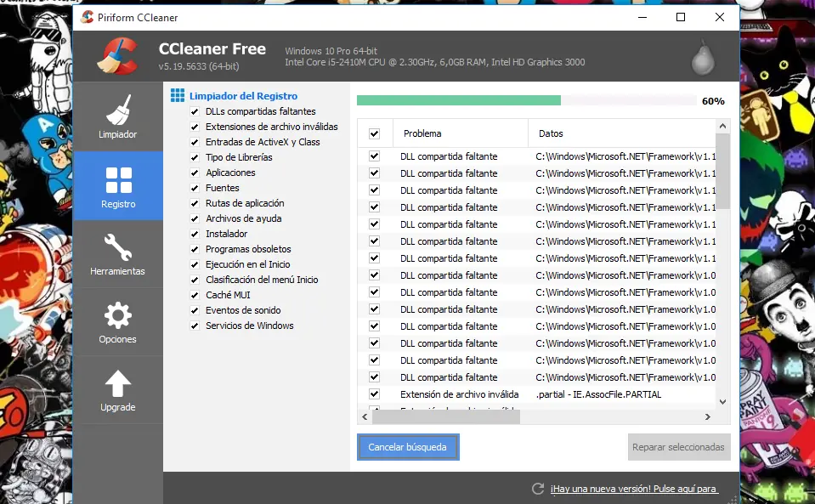Uncheck the Instalador option
The height and width of the screenshot is (504, 815).
click(195, 234)
